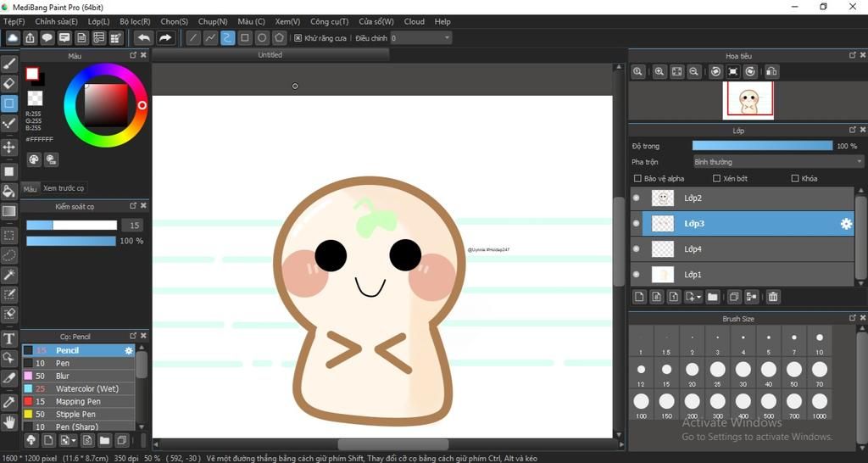Select the Pen brush in list
This screenshot has width=868, height=463.
pos(78,363)
